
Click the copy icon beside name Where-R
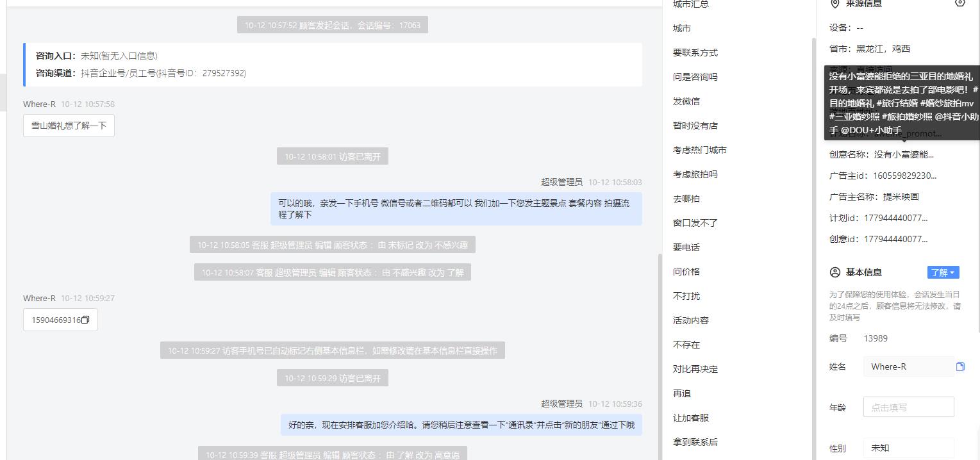tap(960, 366)
